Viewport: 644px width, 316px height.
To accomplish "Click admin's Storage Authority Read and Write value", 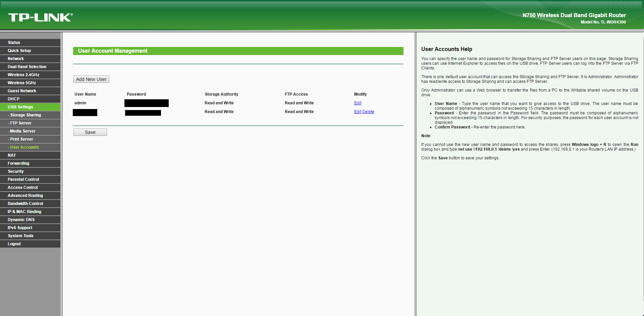I will point(219,103).
